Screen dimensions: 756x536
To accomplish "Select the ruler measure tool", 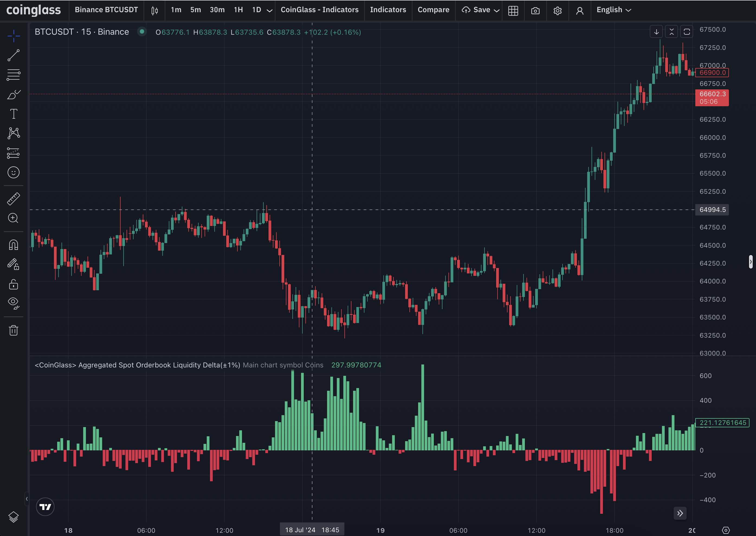I will pyautogui.click(x=14, y=199).
